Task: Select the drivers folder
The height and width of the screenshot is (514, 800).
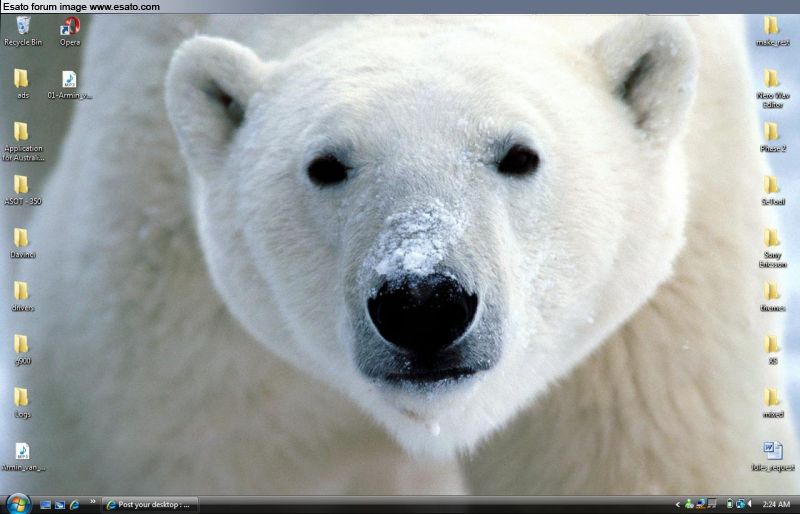Action: (22, 297)
